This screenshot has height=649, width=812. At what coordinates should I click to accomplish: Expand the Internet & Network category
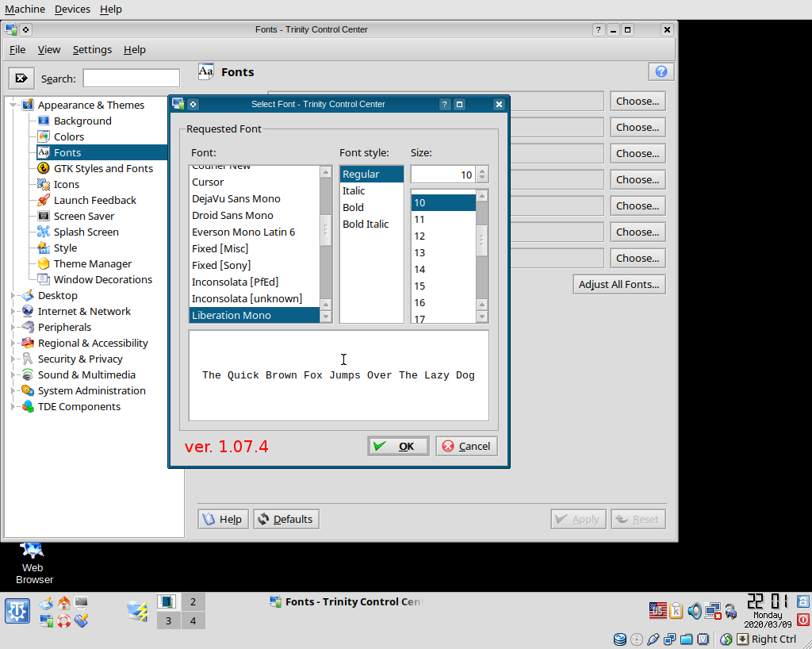coord(13,311)
